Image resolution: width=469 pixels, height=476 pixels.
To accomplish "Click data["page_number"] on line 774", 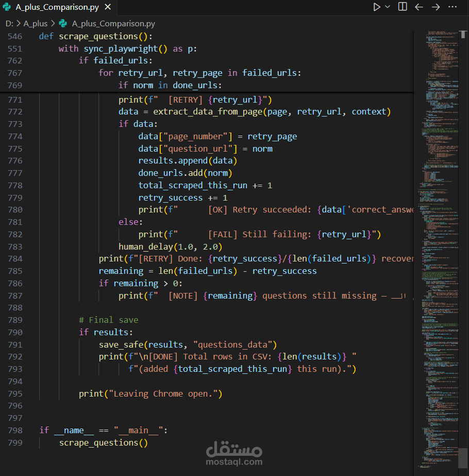I will coord(186,137).
